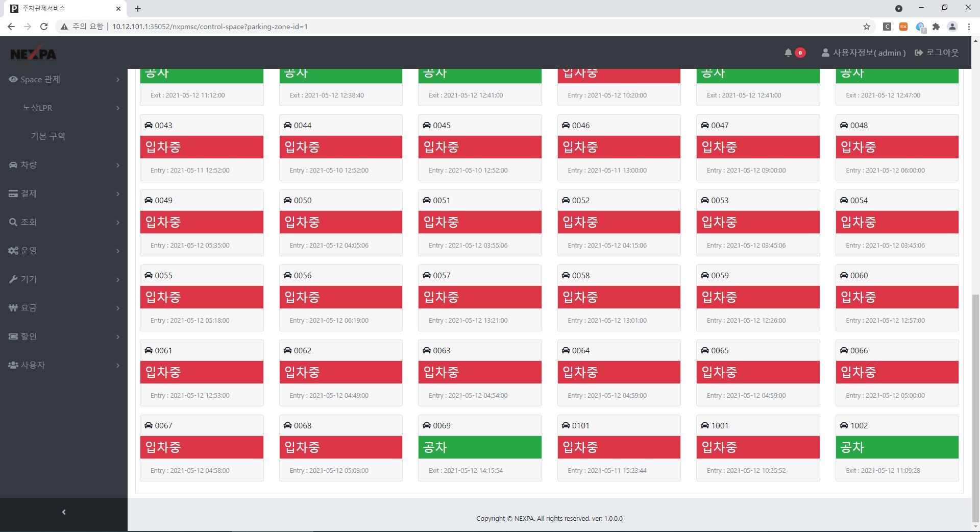Expand the 요금 menu chevron

pyautogui.click(x=118, y=308)
